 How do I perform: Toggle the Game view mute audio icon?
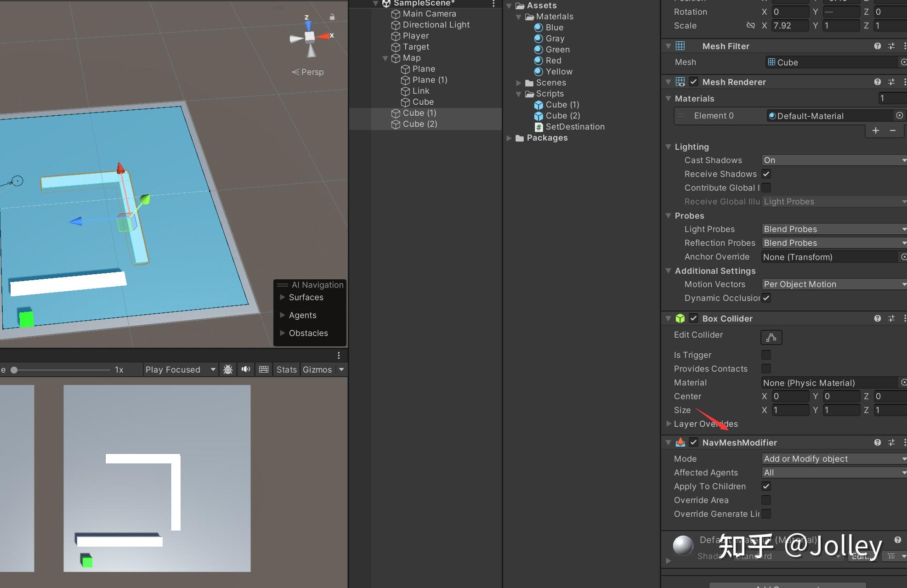pos(246,369)
